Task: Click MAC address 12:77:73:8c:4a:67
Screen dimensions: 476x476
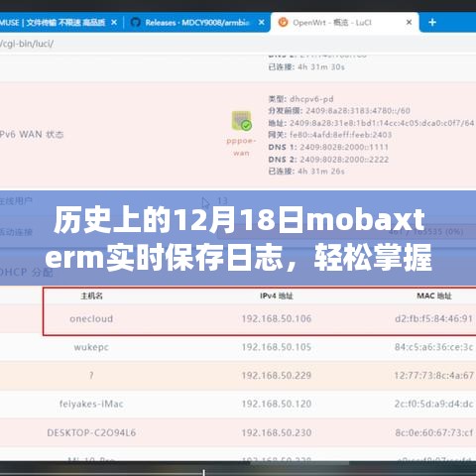Action: pyautogui.click(x=434, y=376)
